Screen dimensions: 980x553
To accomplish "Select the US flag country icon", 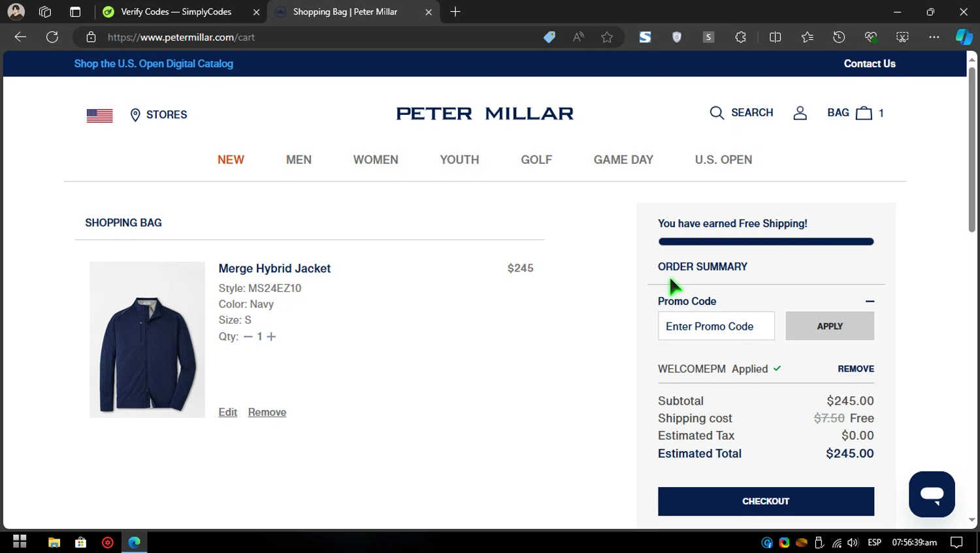I will click(99, 116).
